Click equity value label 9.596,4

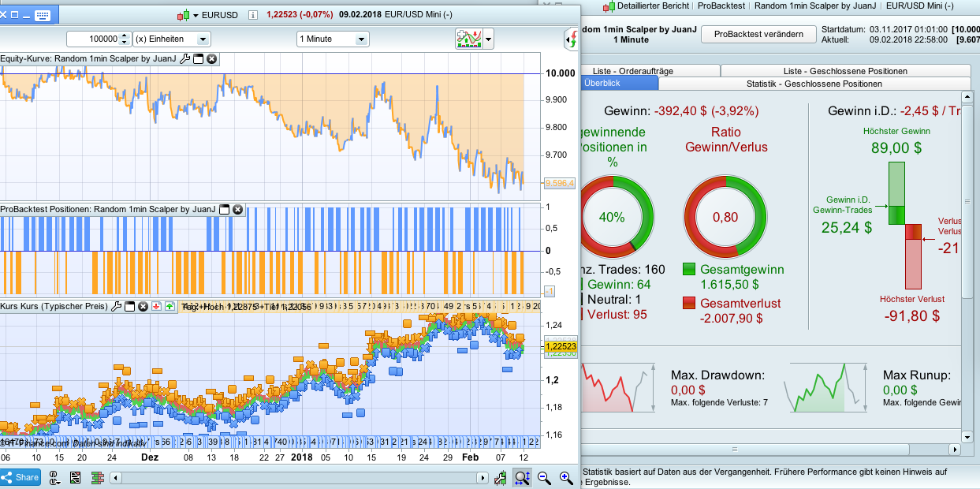[559, 183]
